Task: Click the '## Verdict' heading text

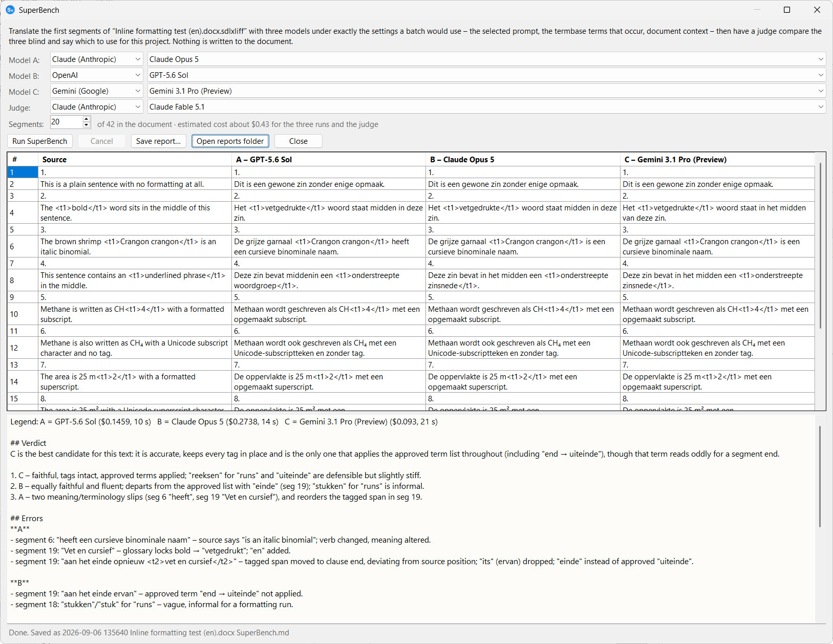Action: (x=28, y=443)
